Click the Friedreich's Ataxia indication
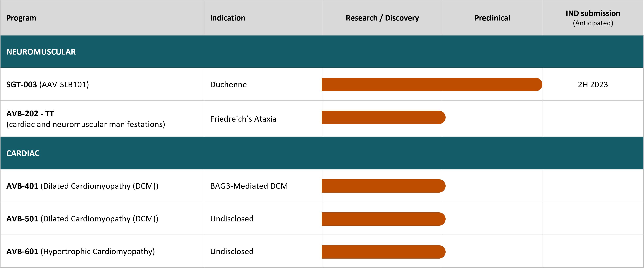The width and height of the screenshot is (644, 268). (x=243, y=119)
